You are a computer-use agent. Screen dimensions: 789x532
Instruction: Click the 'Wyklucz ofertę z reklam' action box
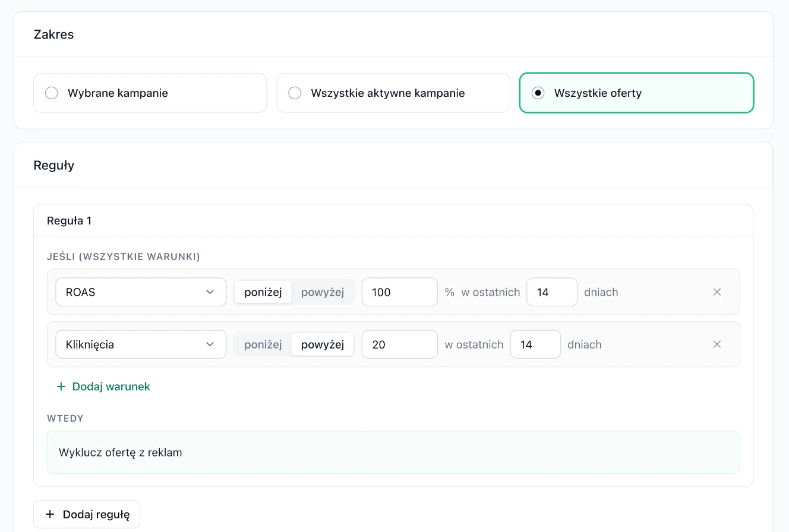393,452
